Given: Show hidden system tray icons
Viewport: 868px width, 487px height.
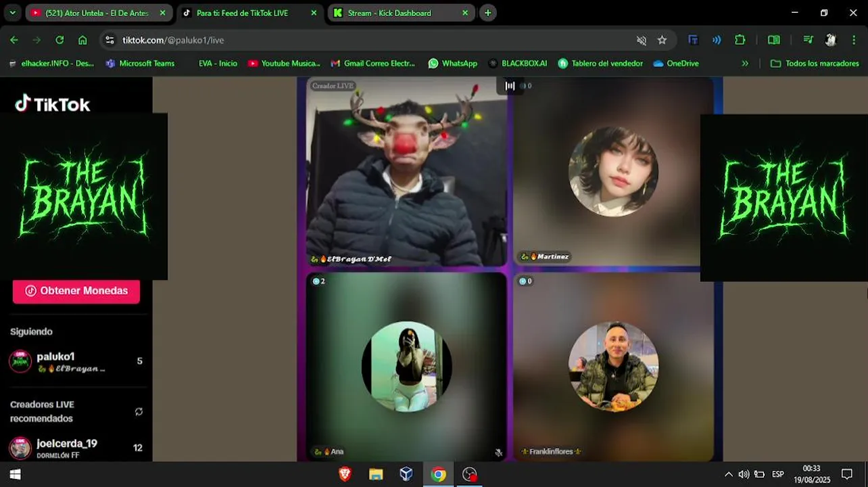Looking at the screenshot, I should 728,474.
